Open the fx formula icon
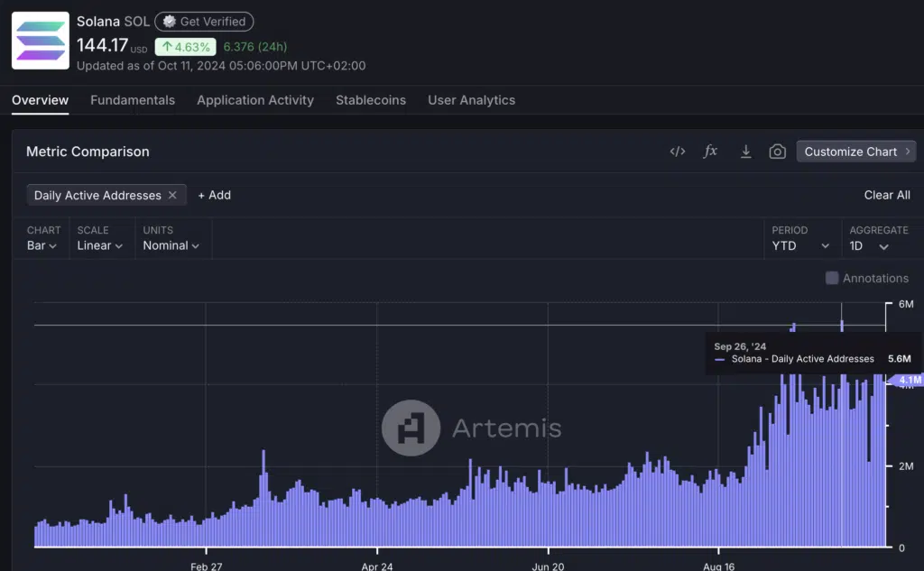This screenshot has height=571, width=924. point(710,152)
